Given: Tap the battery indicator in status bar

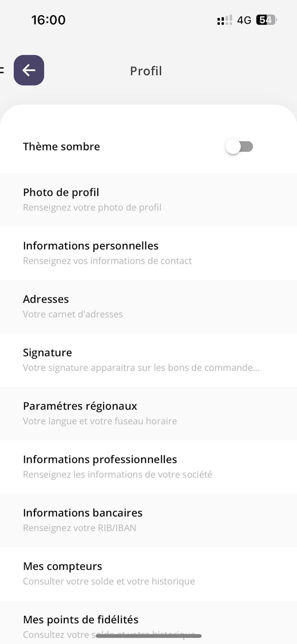Looking at the screenshot, I should (x=266, y=20).
